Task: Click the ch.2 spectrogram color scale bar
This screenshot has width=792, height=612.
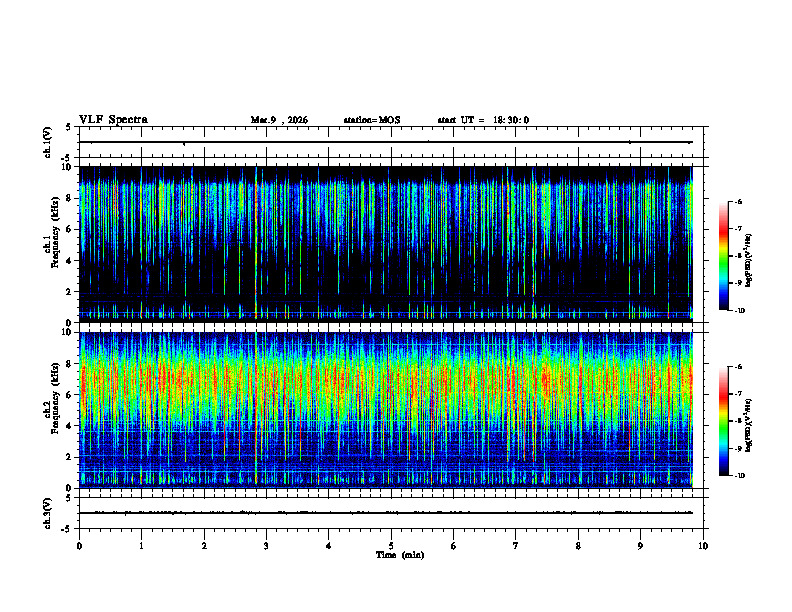Action: point(723,421)
